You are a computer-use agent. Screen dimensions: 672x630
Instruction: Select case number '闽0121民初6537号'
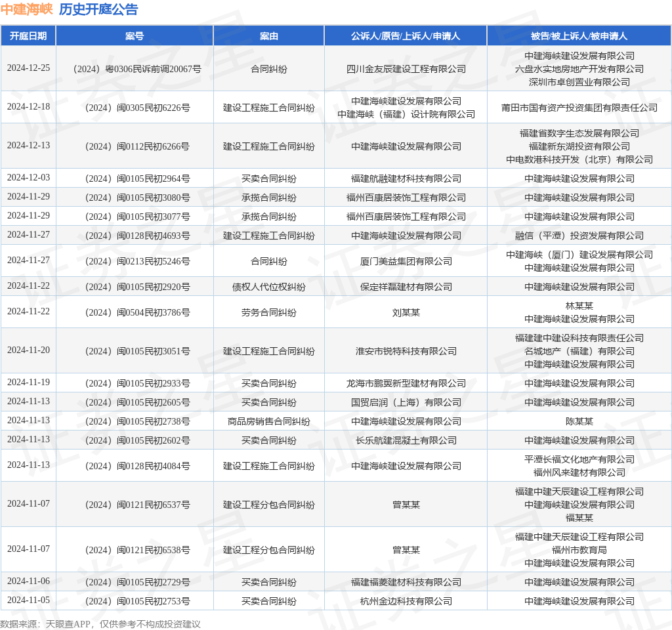click(x=153, y=505)
